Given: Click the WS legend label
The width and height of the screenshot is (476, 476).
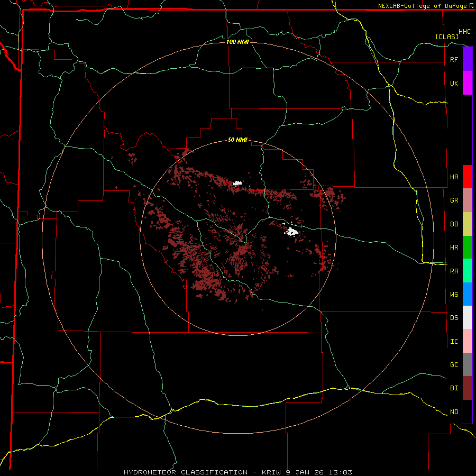Looking at the screenshot, I should point(454,295).
